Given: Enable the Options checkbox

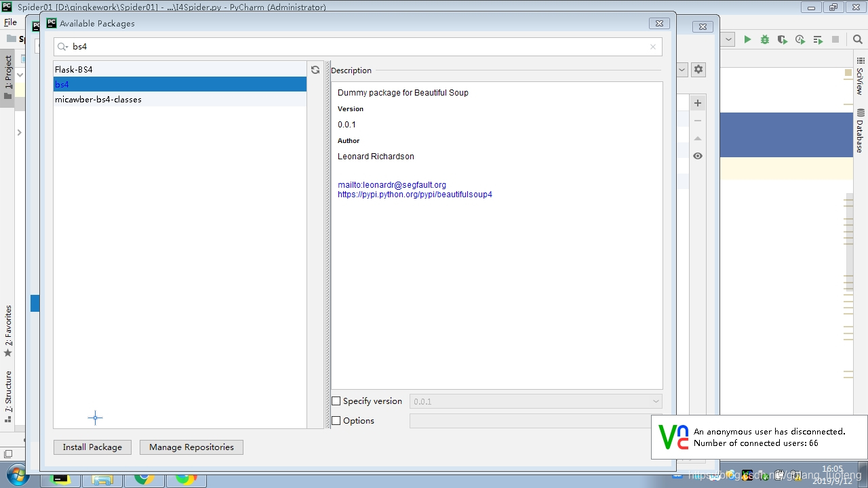Looking at the screenshot, I should pyautogui.click(x=336, y=421).
